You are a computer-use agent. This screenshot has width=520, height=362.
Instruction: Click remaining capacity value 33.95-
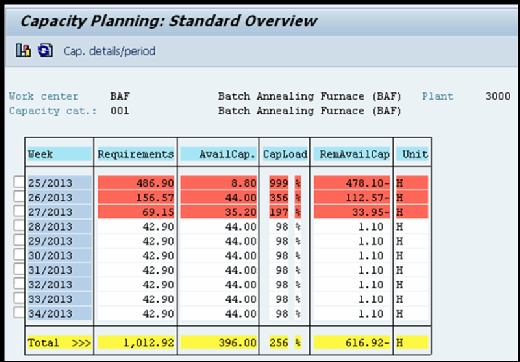[x=352, y=212]
